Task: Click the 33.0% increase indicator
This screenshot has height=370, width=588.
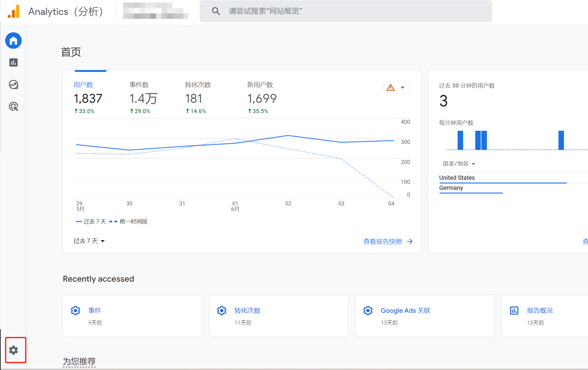Action: coord(84,111)
